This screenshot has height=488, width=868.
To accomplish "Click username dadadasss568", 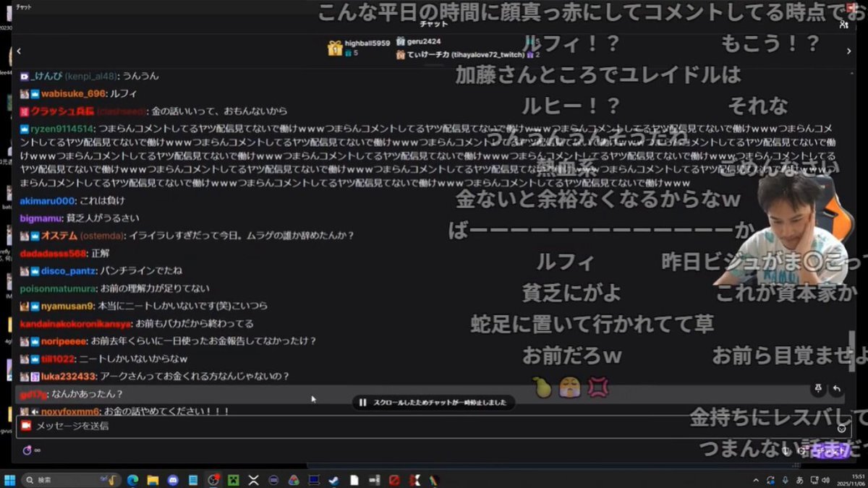I will point(53,254).
